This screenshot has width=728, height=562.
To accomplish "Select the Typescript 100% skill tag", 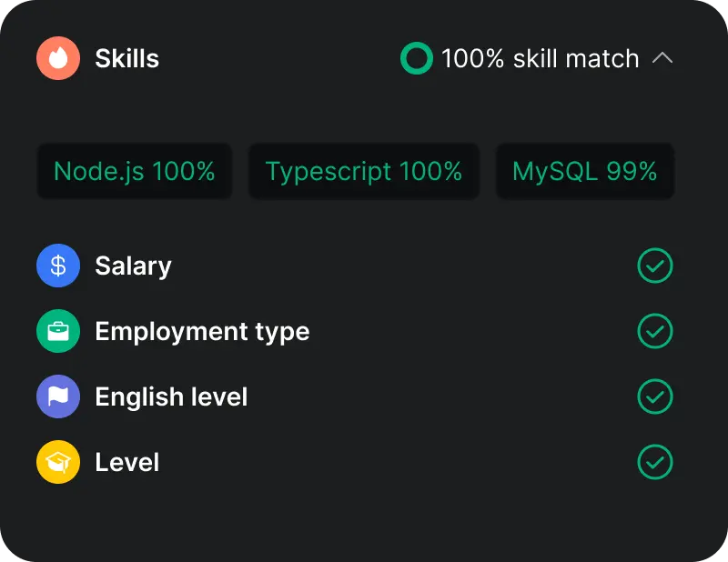I will 364,171.
